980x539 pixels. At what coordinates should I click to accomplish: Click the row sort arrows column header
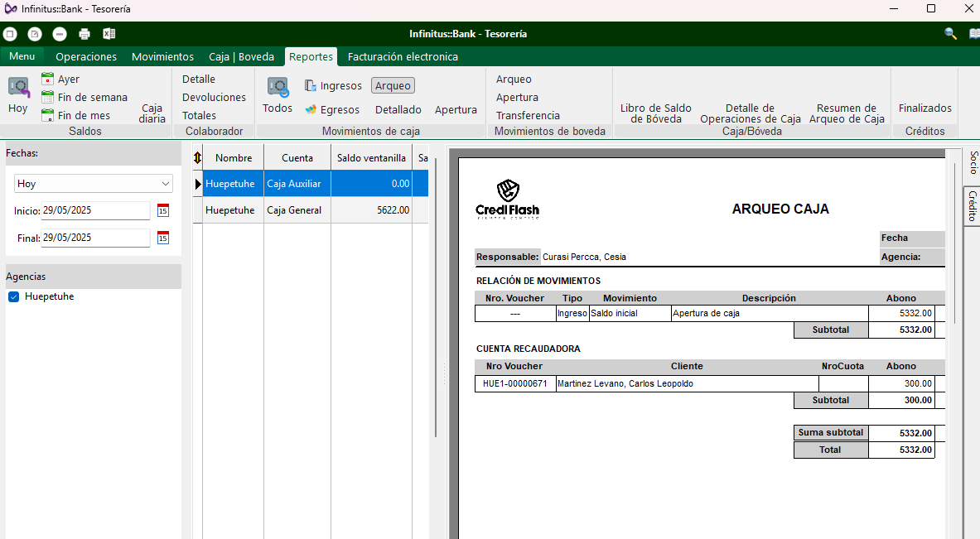[x=197, y=158]
